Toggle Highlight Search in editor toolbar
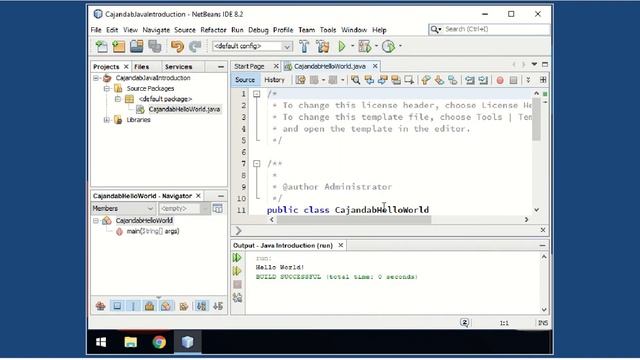This screenshot has width=640, height=360. click(x=396, y=80)
